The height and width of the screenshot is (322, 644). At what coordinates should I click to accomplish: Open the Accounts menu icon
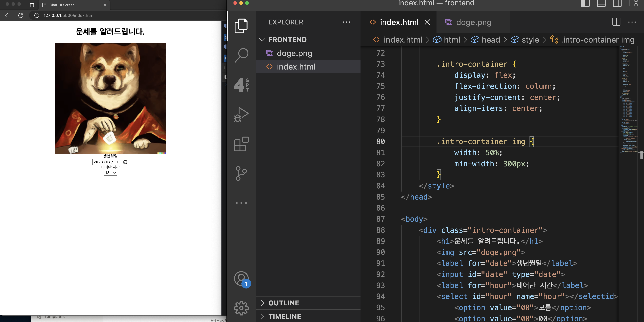pyautogui.click(x=241, y=279)
